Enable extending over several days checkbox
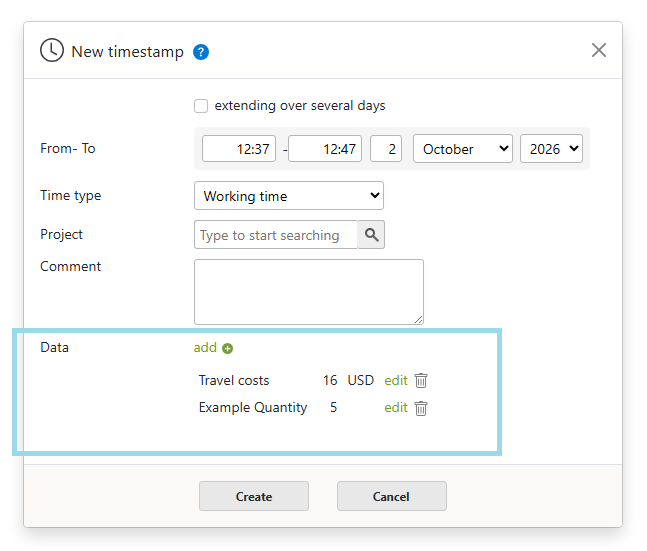This screenshot has width=647, height=551. (x=201, y=106)
